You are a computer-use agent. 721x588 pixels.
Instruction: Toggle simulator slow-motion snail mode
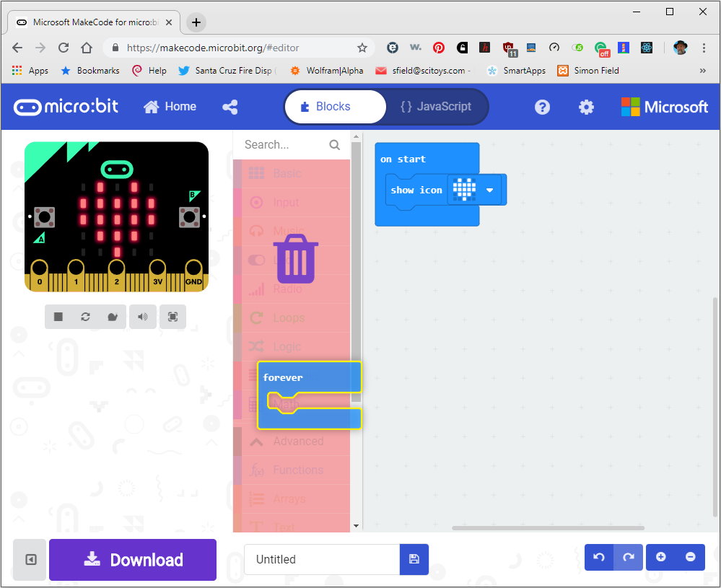click(113, 317)
